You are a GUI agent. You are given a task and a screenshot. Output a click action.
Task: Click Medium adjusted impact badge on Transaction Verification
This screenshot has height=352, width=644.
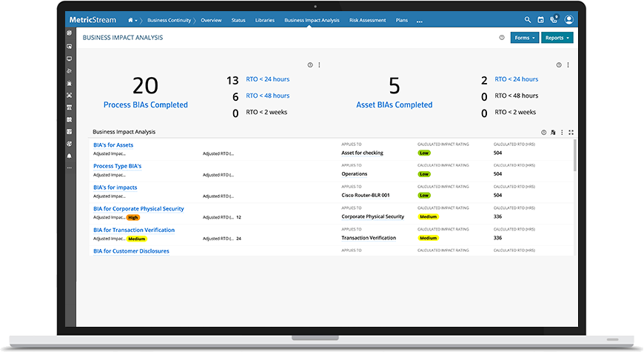pos(137,239)
